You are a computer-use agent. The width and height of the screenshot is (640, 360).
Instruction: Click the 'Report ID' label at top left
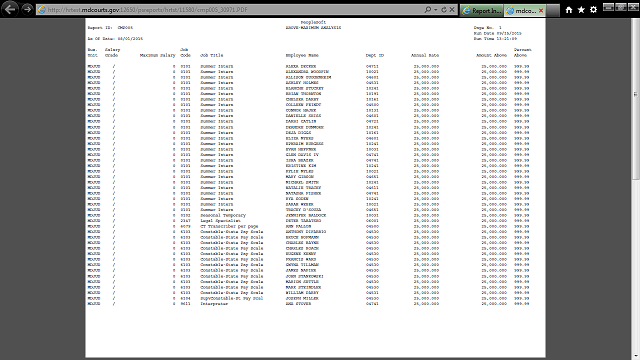(99, 28)
